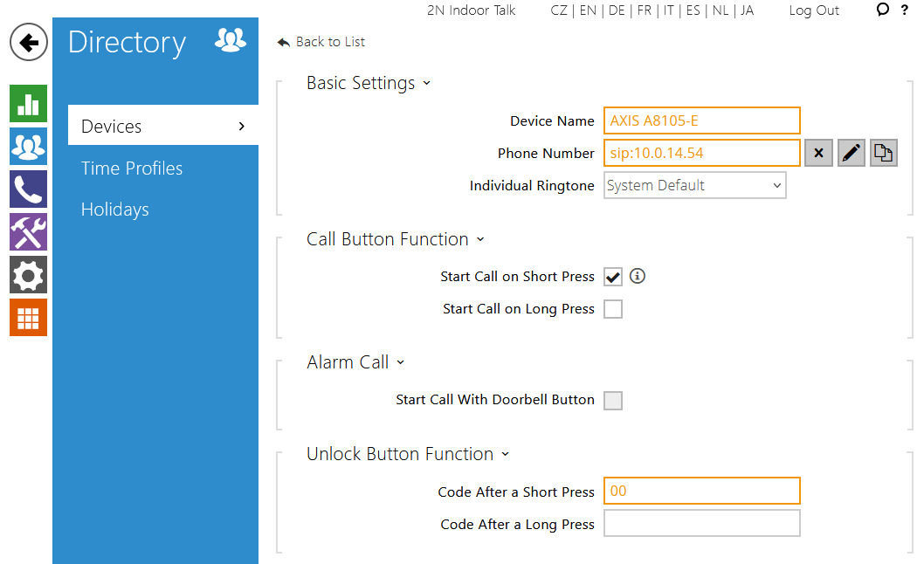Open the System gear icon

pyautogui.click(x=28, y=275)
